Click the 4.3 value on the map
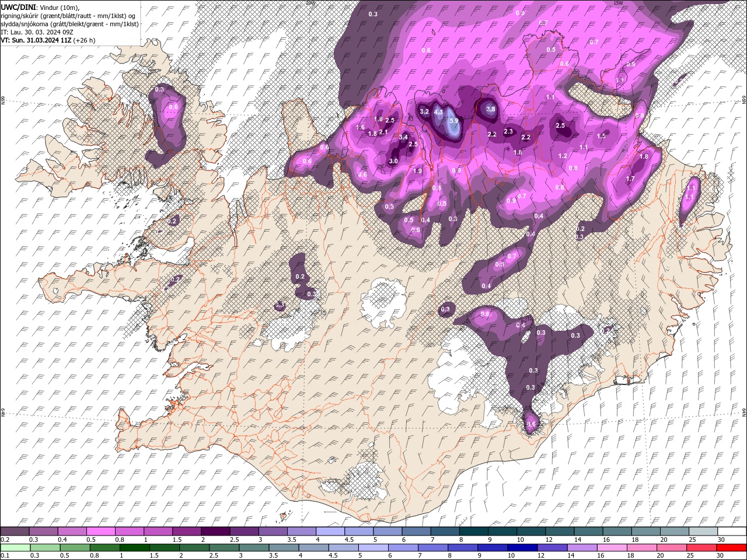Screen dimensions: 747x560 coord(439,111)
